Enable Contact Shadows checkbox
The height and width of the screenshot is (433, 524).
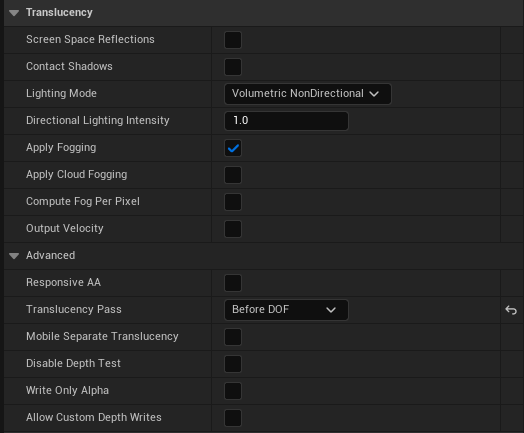click(233, 67)
